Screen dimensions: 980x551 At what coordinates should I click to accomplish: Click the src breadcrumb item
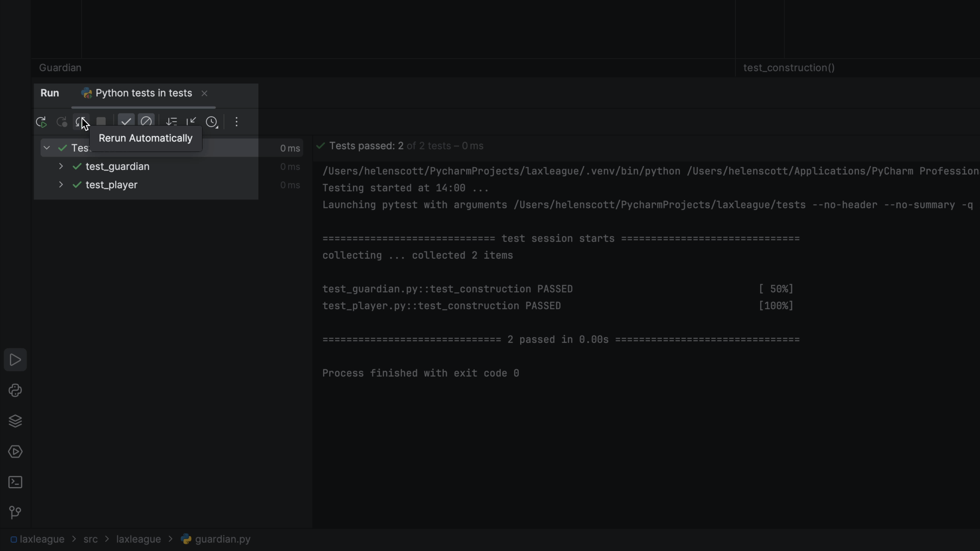(x=90, y=539)
